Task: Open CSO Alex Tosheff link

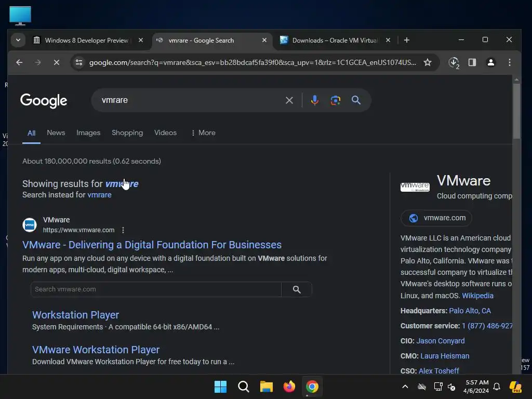Action: pos(438,371)
